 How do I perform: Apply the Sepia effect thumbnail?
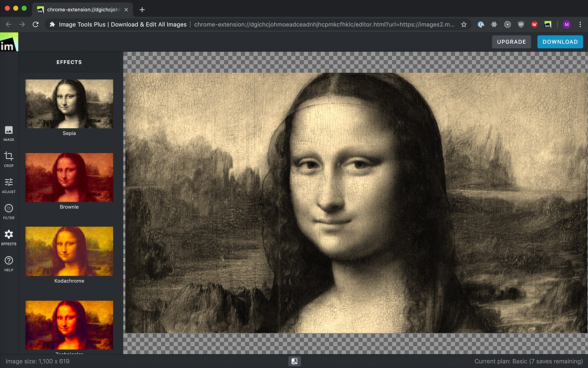tap(69, 104)
